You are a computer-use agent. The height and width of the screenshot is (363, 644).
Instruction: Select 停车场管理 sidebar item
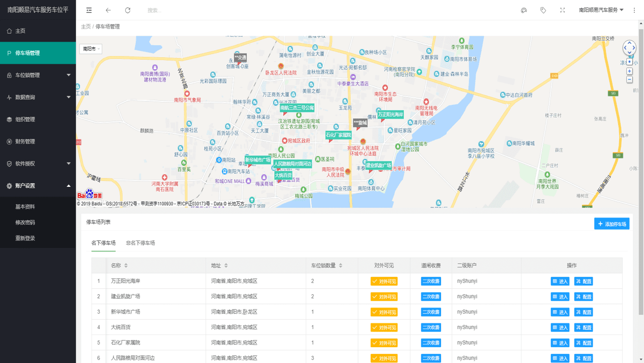pos(38,53)
